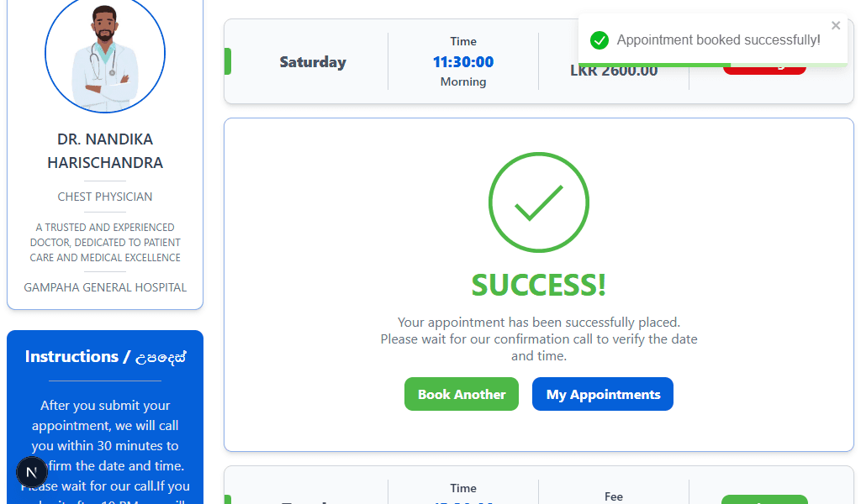Click the partially visible green button at bottom
The width and height of the screenshot is (861, 504).
pos(764,499)
